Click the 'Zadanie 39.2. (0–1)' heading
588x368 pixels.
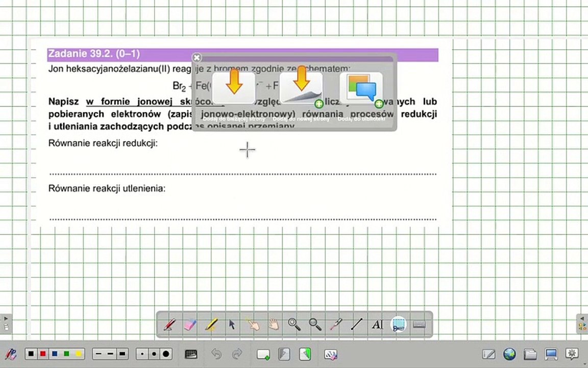click(x=94, y=54)
